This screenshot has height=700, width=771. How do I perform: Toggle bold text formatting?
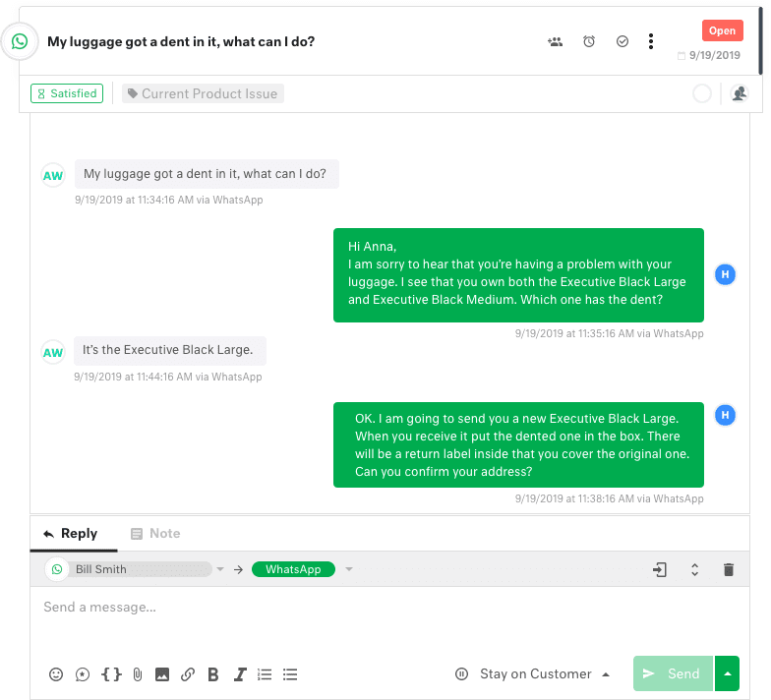(213, 674)
